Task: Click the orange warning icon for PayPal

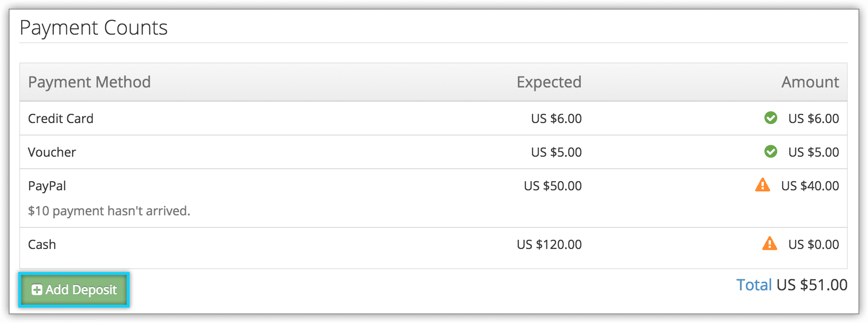Action: tap(762, 185)
